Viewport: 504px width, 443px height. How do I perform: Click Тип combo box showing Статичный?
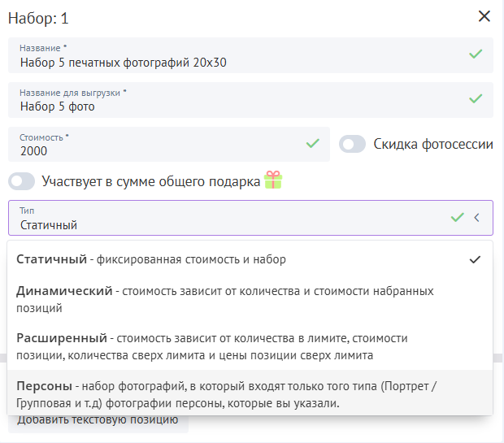[x=228, y=219]
